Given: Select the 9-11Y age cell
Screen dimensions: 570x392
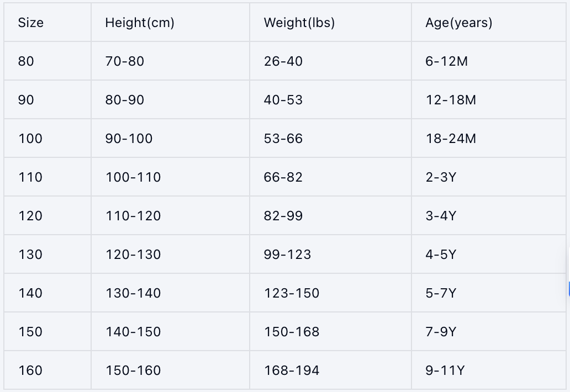Looking at the screenshot, I should click(x=445, y=370).
